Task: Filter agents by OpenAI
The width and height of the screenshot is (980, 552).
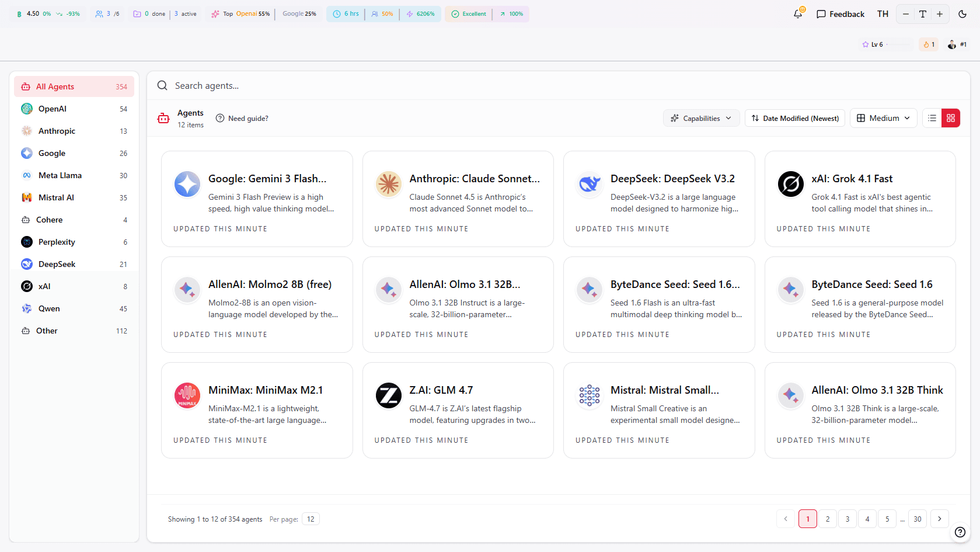Action: click(x=74, y=109)
